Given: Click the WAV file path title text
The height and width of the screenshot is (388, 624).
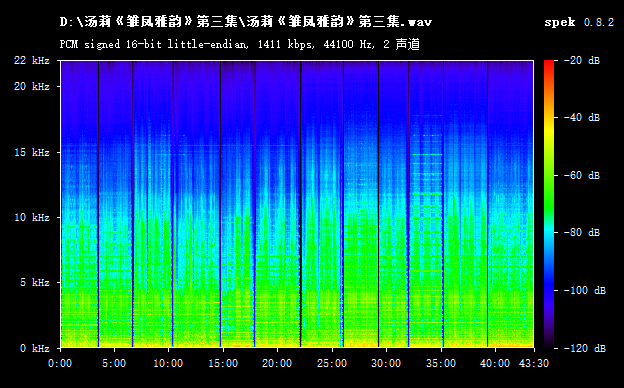Looking at the screenshot, I should tap(246, 21).
